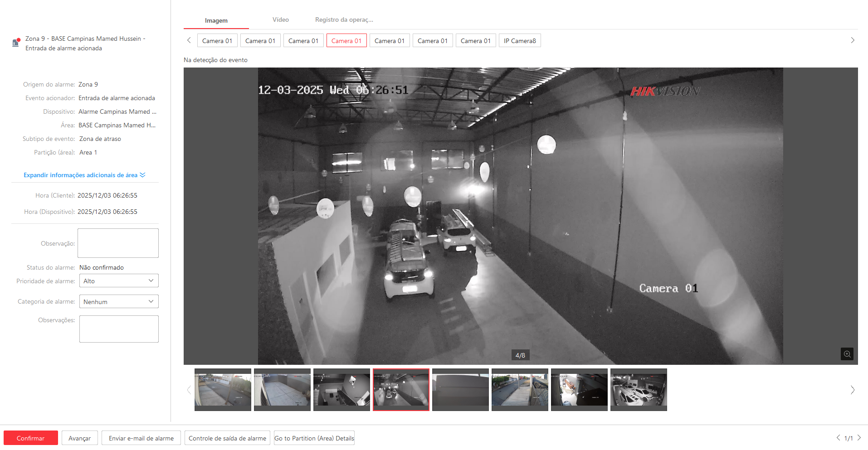868x450 pixels.
Task: Select the last thumbnail with white cars
Action: tap(639, 390)
